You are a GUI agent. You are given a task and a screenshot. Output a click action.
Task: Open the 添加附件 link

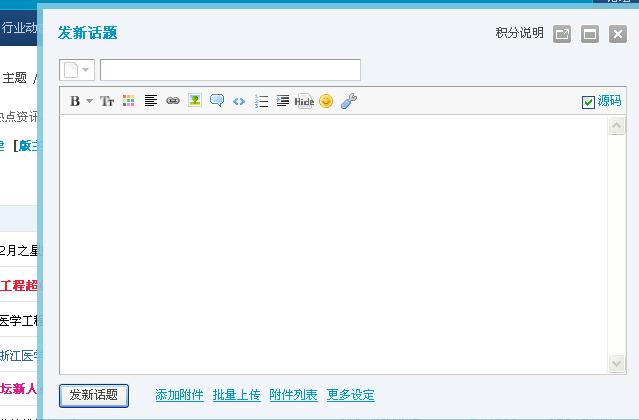(x=179, y=395)
